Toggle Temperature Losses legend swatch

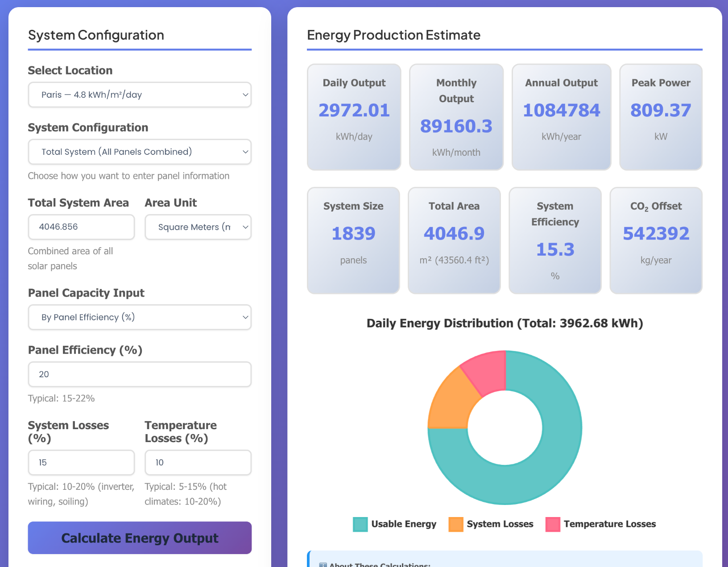tap(553, 524)
